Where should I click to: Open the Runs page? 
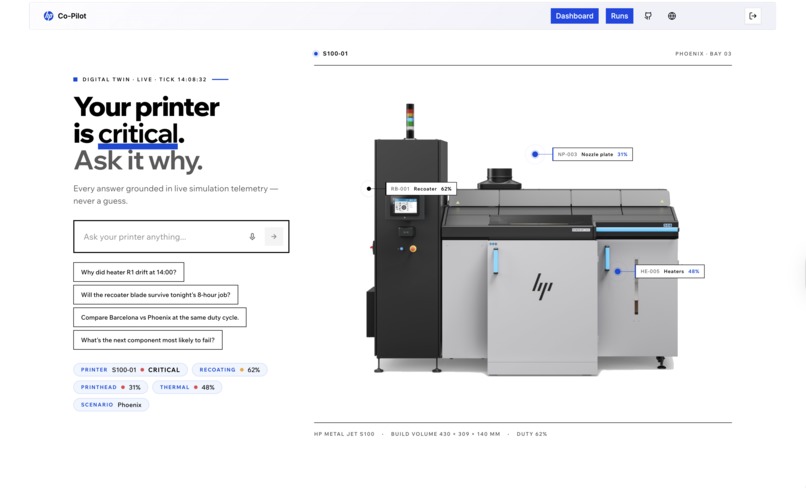[x=619, y=16]
